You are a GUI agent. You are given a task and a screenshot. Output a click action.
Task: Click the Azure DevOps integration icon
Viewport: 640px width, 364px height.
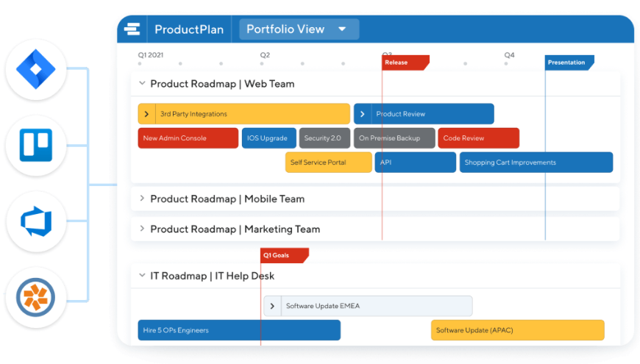click(36, 221)
